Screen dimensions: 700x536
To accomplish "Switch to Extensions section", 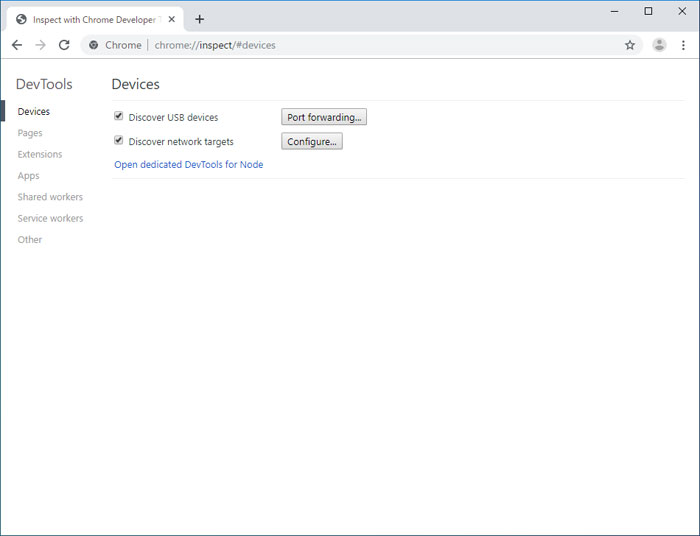I will (x=40, y=154).
